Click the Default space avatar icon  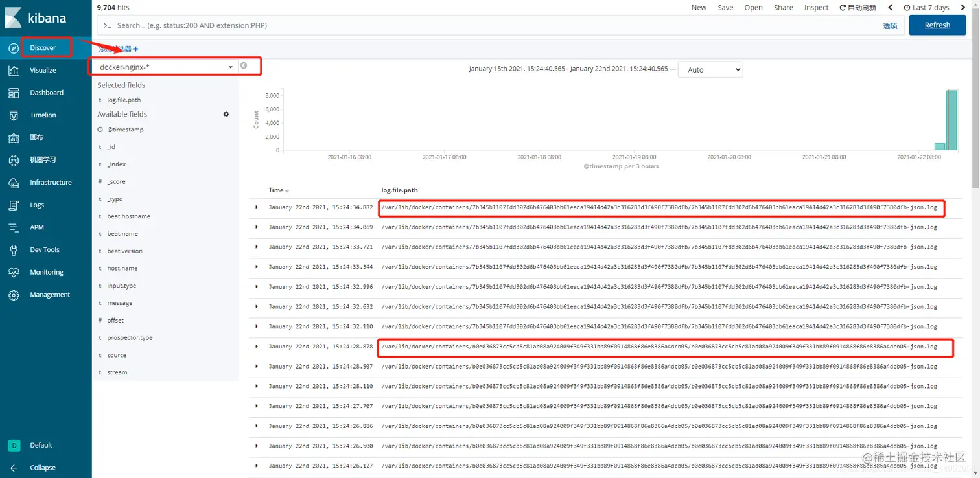point(14,446)
